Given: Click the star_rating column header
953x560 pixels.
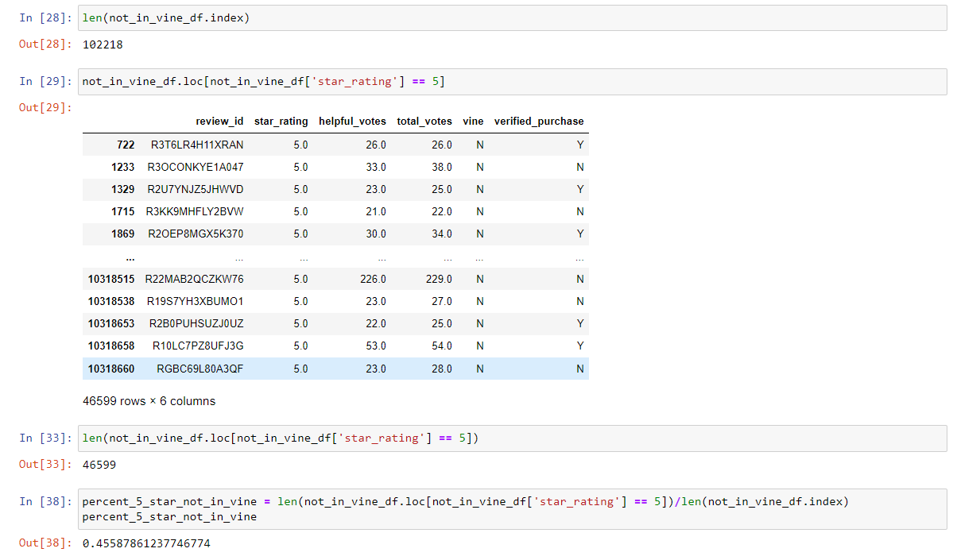Looking at the screenshot, I should click(x=281, y=122).
